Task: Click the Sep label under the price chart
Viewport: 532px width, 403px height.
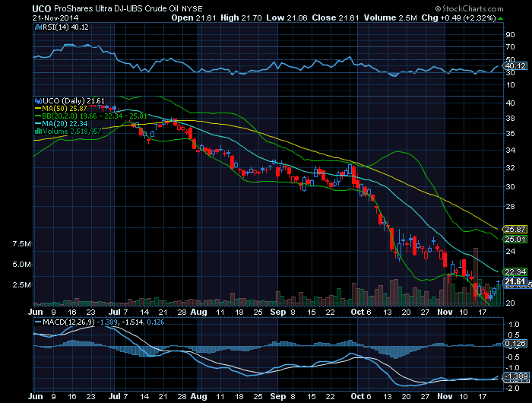Action: tap(278, 312)
